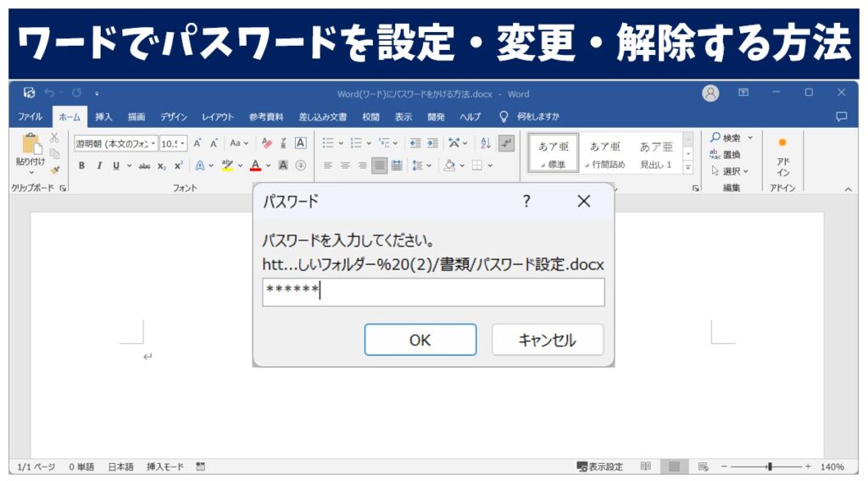Click the account profile avatar icon
This screenshot has height=481, width=868.
(710, 93)
